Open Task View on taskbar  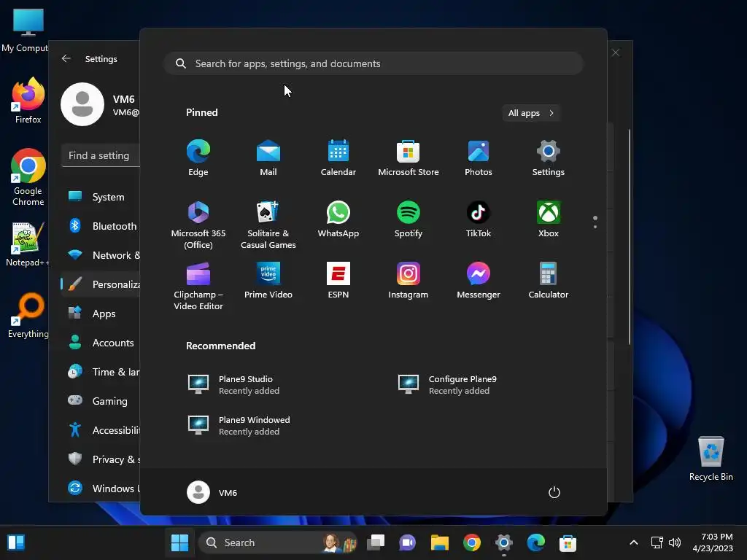coord(376,542)
